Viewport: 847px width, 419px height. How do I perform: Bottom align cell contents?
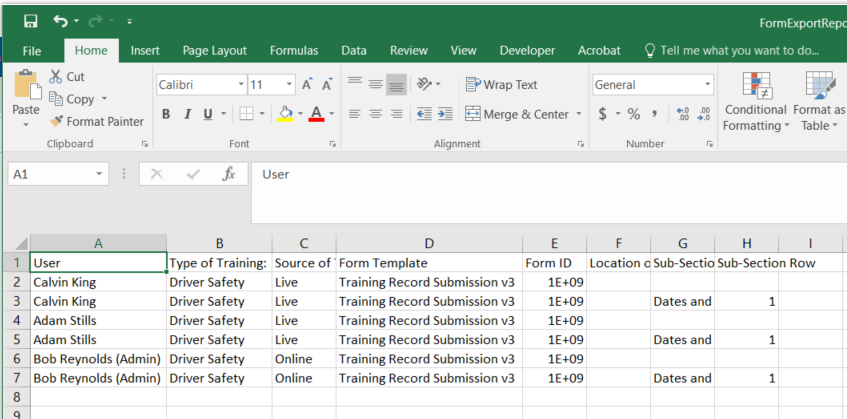point(396,84)
